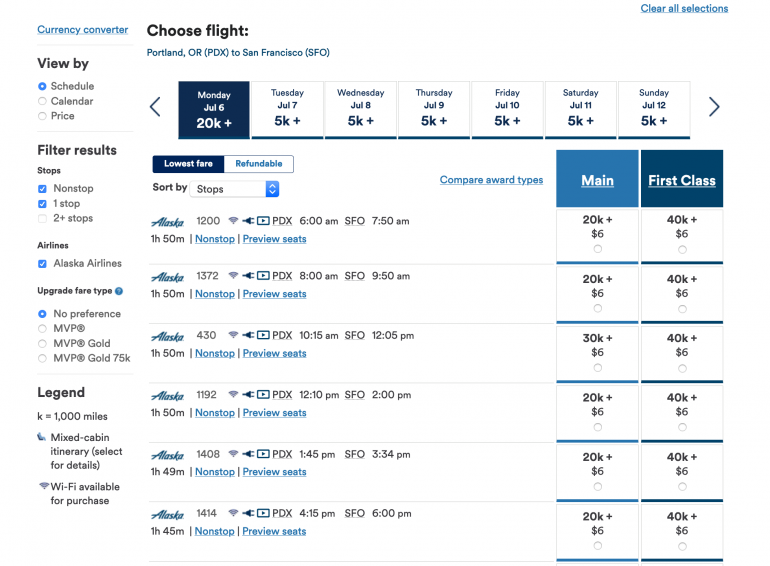Click the Wi-Fi icon on flight 1414
Viewport: 770px width, 566px height.
point(233,514)
